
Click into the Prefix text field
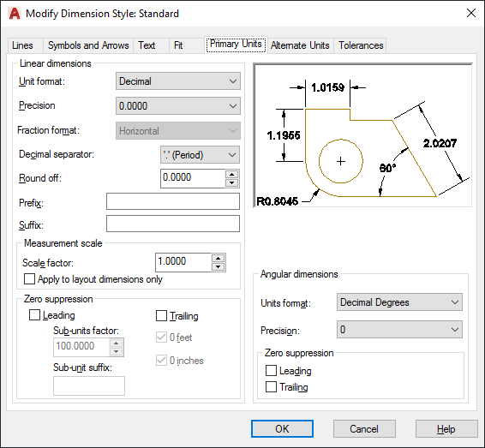(173, 201)
